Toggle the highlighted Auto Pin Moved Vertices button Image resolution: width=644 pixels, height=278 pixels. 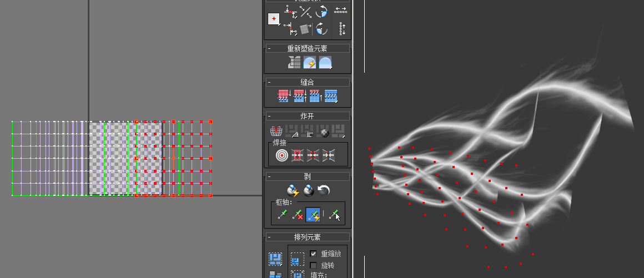point(313,214)
